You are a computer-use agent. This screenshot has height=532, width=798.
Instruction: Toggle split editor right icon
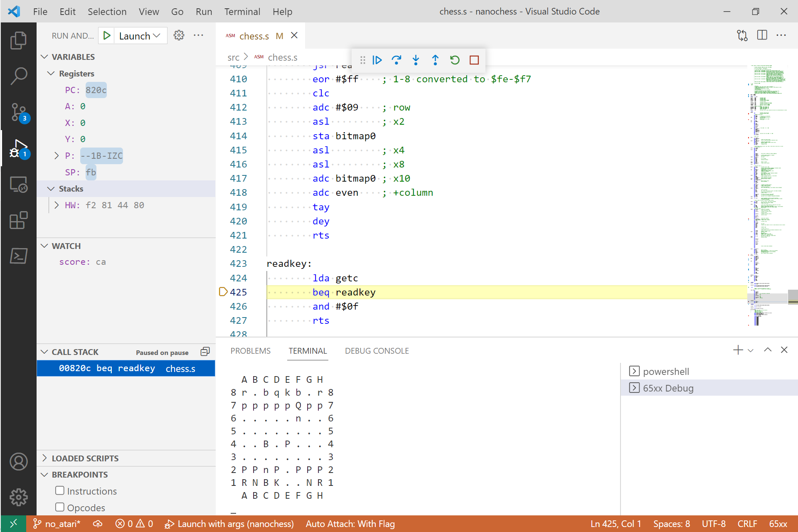click(x=762, y=35)
